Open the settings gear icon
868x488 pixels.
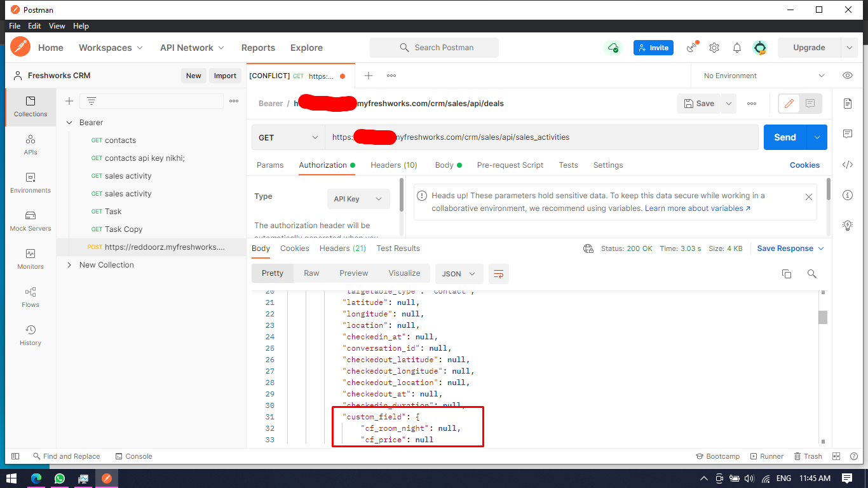tap(714, 48)
